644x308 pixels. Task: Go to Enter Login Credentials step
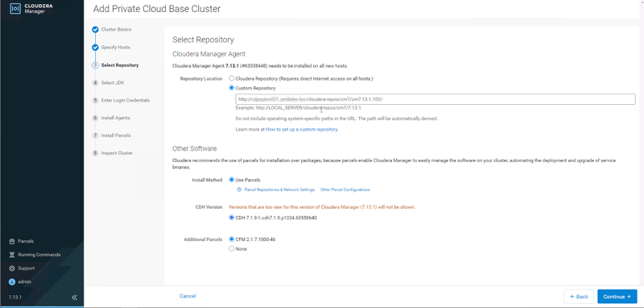126,100
